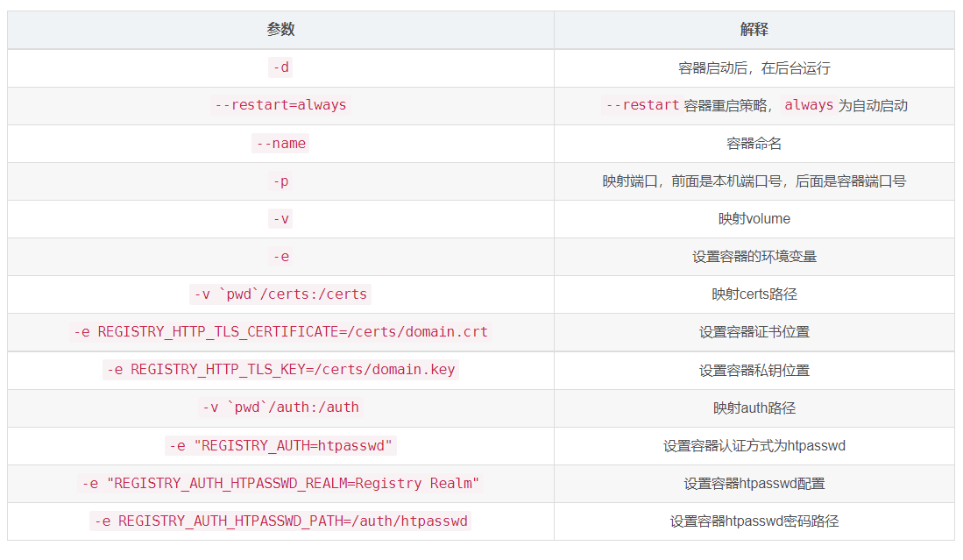Click explanation 设置容器htpasswd密码路径
963x560 pixels.
[x=754, y=521]
